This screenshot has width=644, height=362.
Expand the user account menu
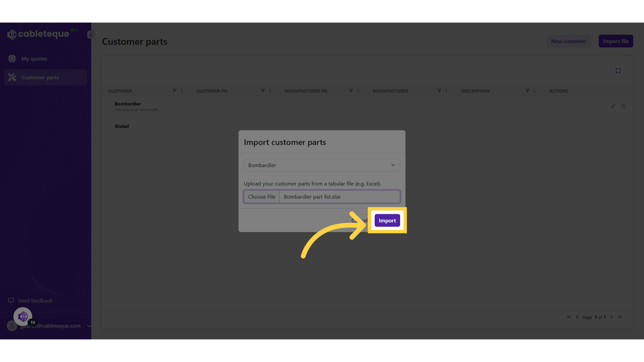(89, 325)
